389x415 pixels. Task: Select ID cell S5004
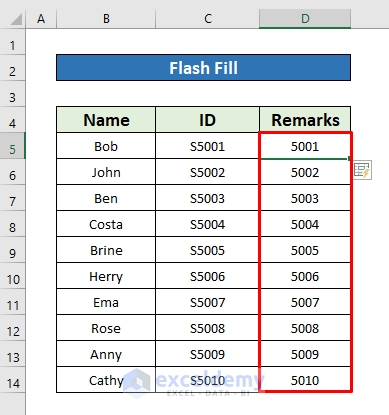(x=207, y=224)
